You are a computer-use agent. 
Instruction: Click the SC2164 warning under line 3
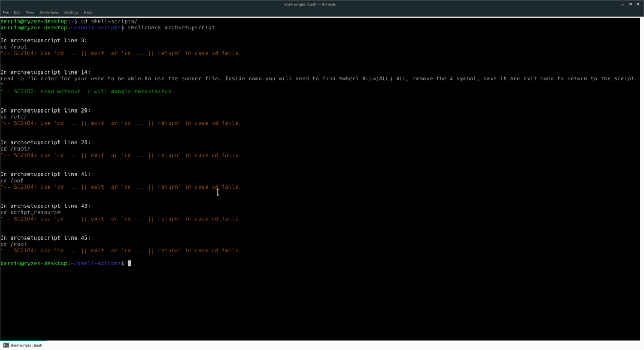121,53
